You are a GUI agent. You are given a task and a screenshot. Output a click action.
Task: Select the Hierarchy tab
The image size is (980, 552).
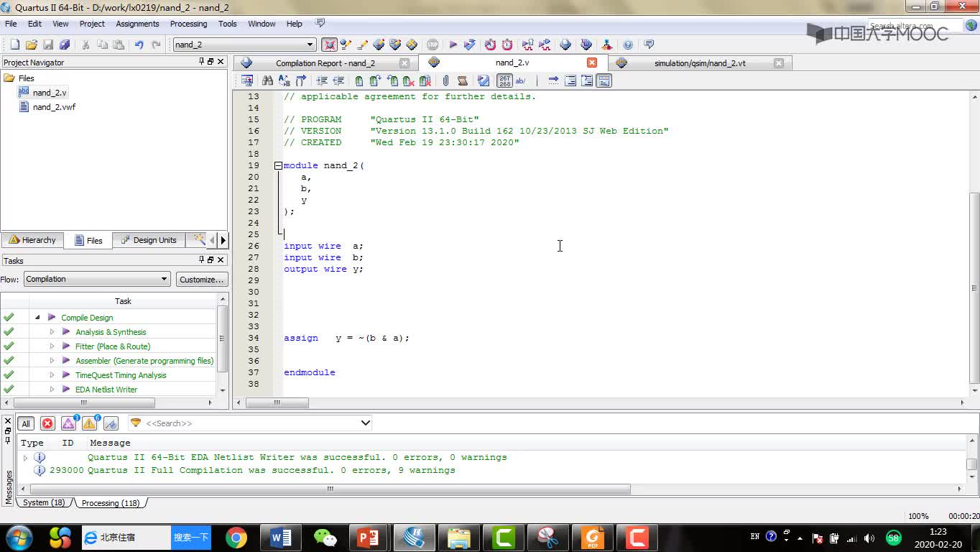pyautogui.click(x=32, y=240)
